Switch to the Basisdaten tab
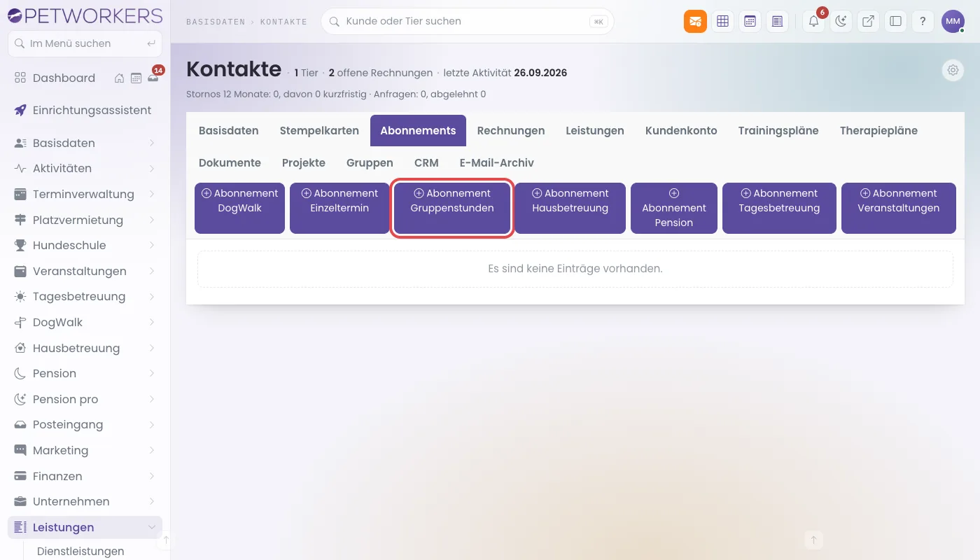 [229, 130]
